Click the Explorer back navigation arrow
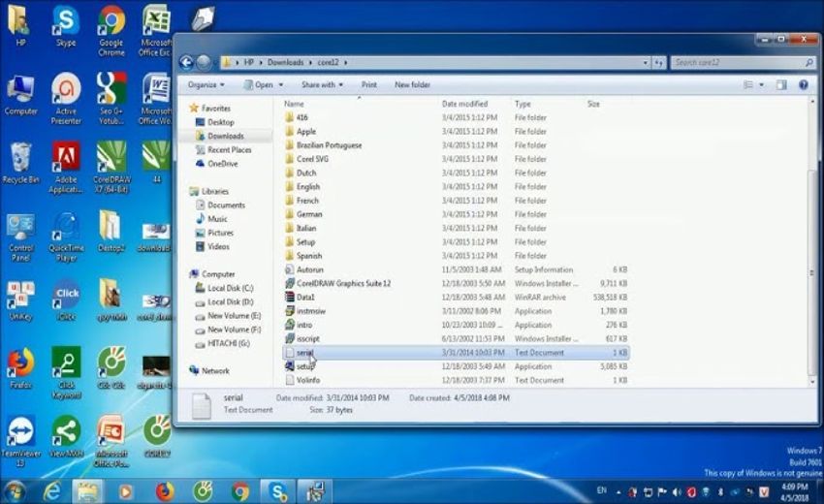Image resolution: width=824 pixels, height=504 pixels. (x=186, y=63)
